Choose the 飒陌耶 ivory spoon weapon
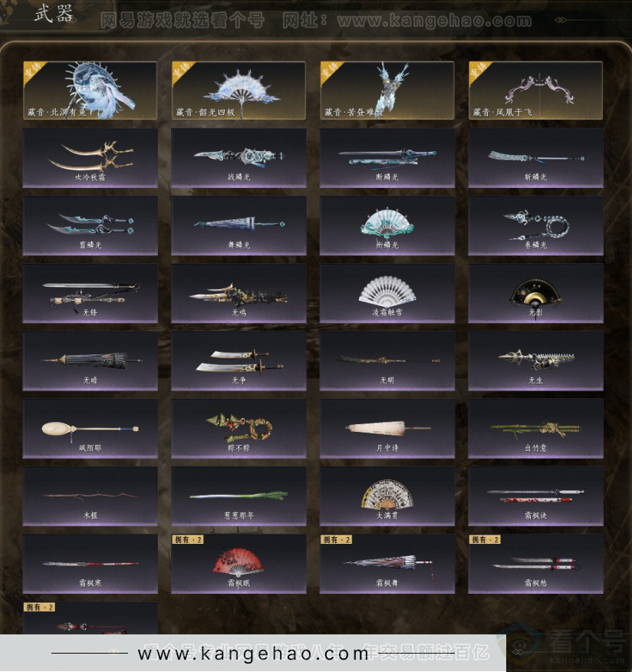 point(90,429)
